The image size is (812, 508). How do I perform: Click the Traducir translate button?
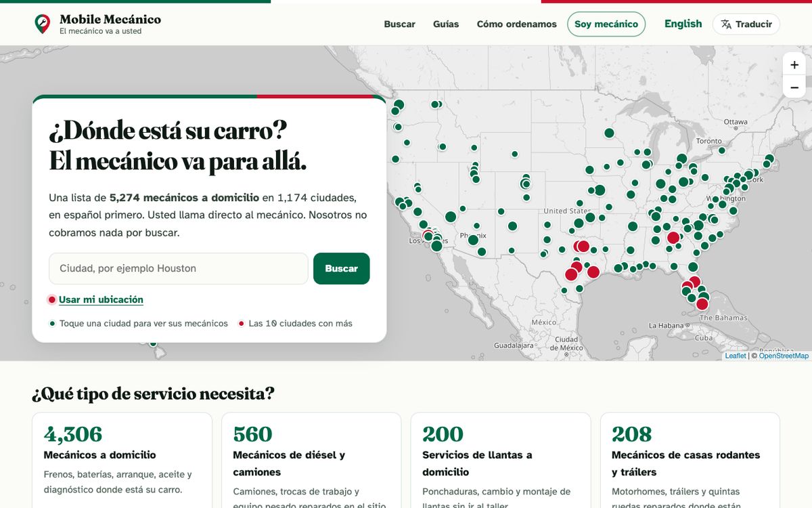tap(746, 24)
